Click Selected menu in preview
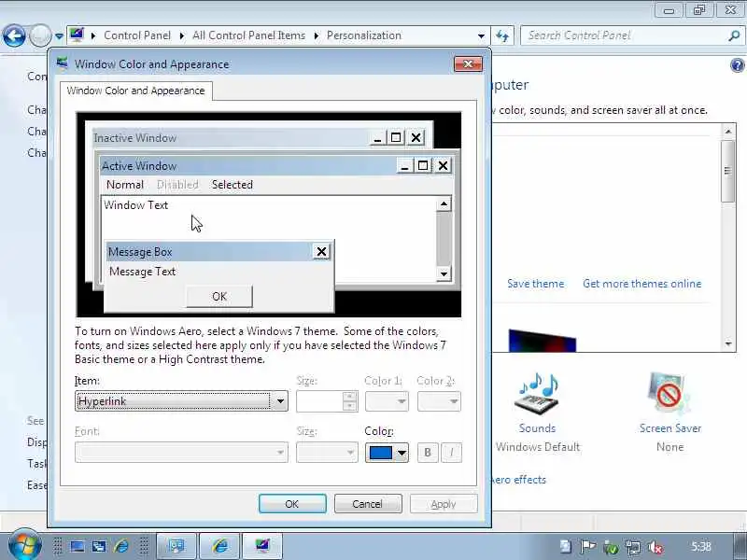This screenshot has width=747, height=560. [x=232, y=184]
